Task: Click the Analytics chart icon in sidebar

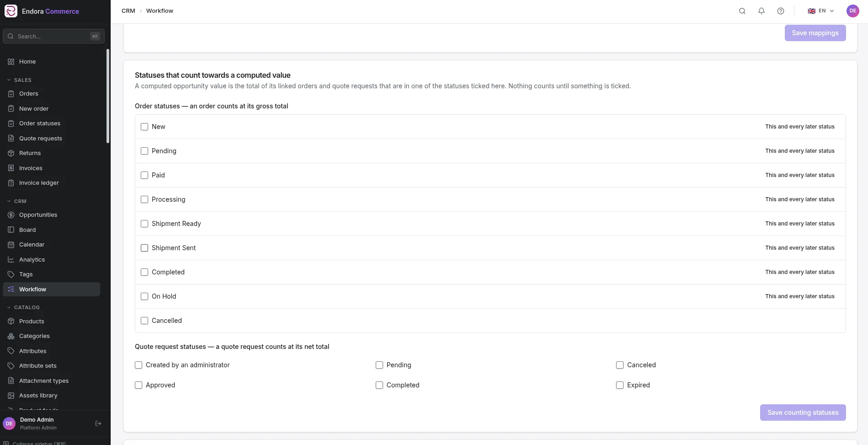Action: (11, 260)
